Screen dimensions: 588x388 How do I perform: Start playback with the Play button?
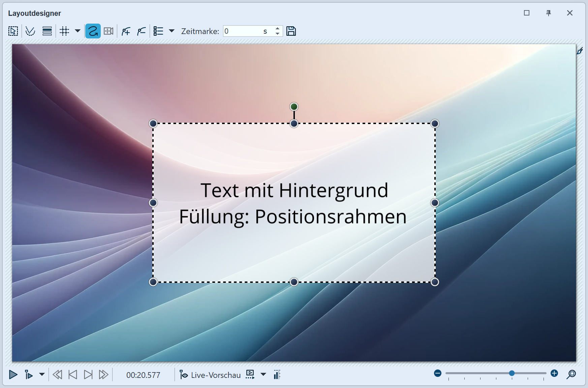point(13,375)
